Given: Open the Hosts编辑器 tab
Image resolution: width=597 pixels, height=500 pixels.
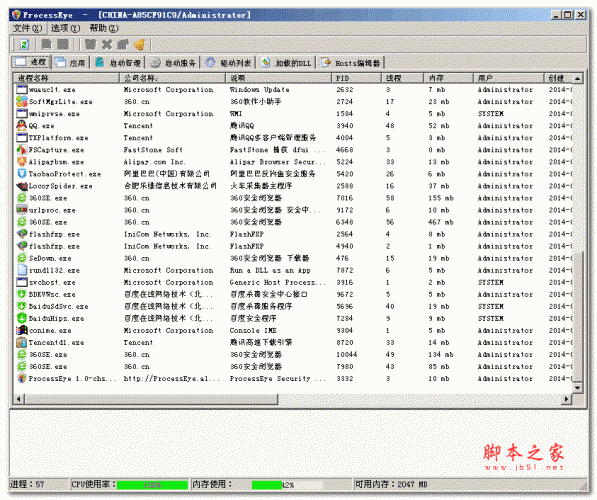Looking at the screenshot, I should 351,62.
